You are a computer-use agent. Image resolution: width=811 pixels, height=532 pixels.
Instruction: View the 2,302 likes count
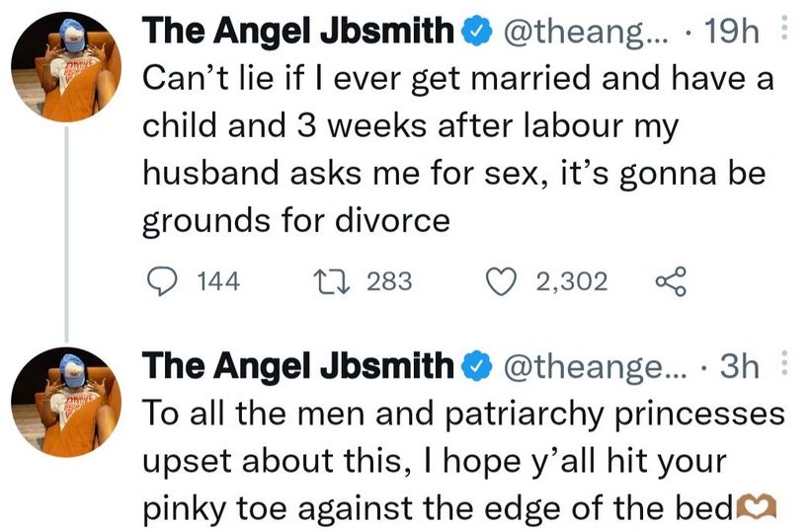click(x=571, y=282)
